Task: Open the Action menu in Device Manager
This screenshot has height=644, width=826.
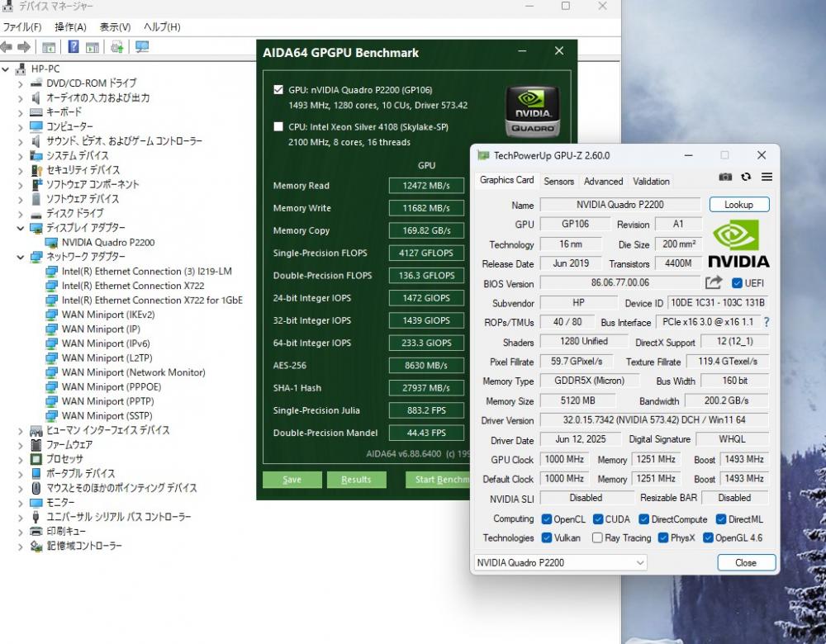Action: [x=70, y=27]
